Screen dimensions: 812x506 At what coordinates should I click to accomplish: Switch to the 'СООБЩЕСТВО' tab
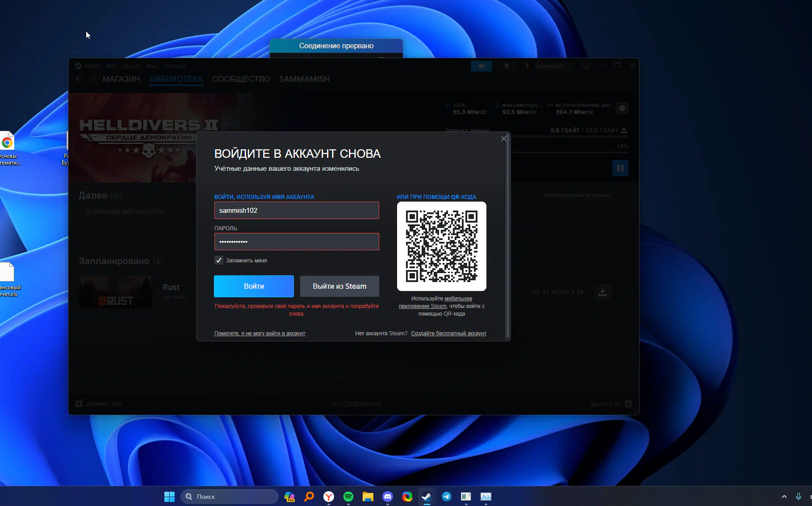[x=241, y=79]
